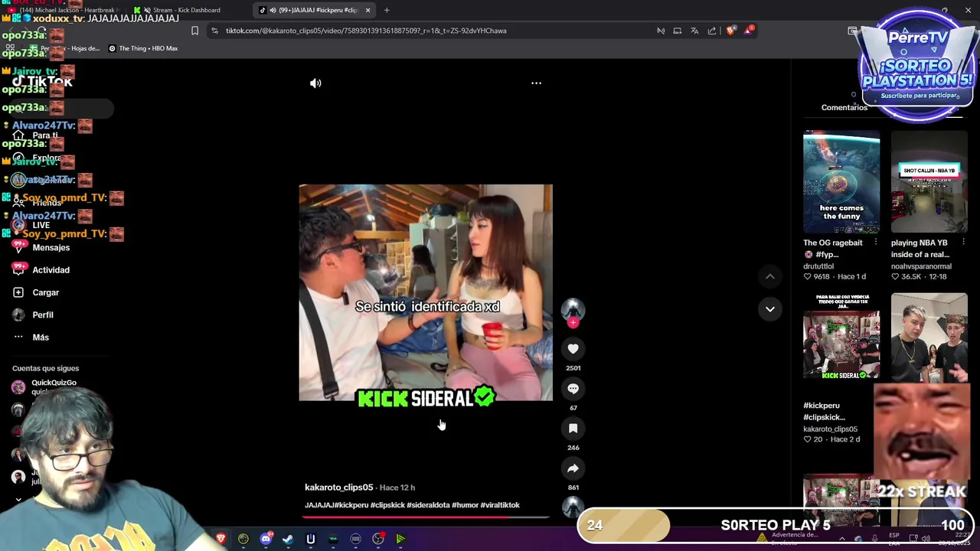Open options for playing NBA YB video

(963, 243)
